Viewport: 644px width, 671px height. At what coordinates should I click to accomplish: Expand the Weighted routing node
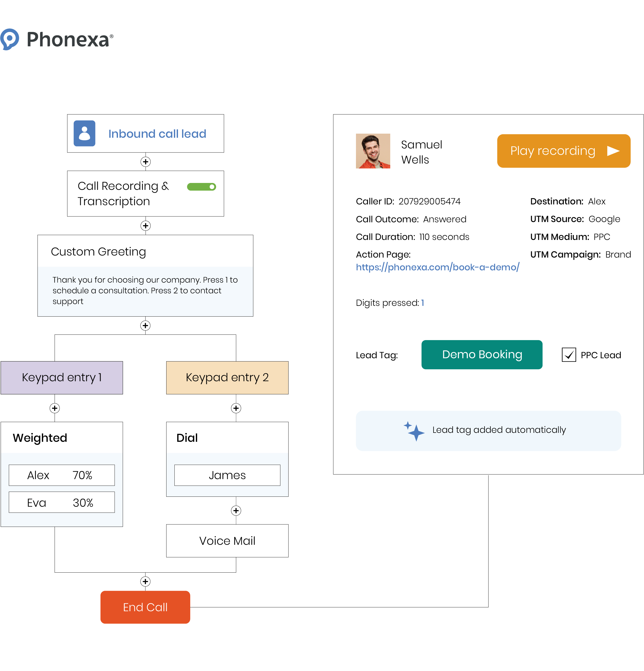pos(60,437)
